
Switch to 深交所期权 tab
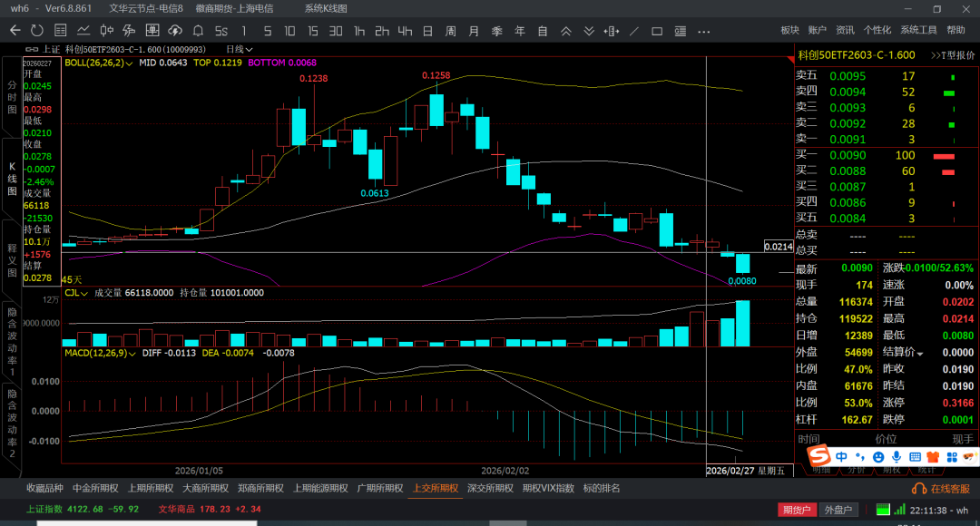pyautogui.click(x=490, y=488)
